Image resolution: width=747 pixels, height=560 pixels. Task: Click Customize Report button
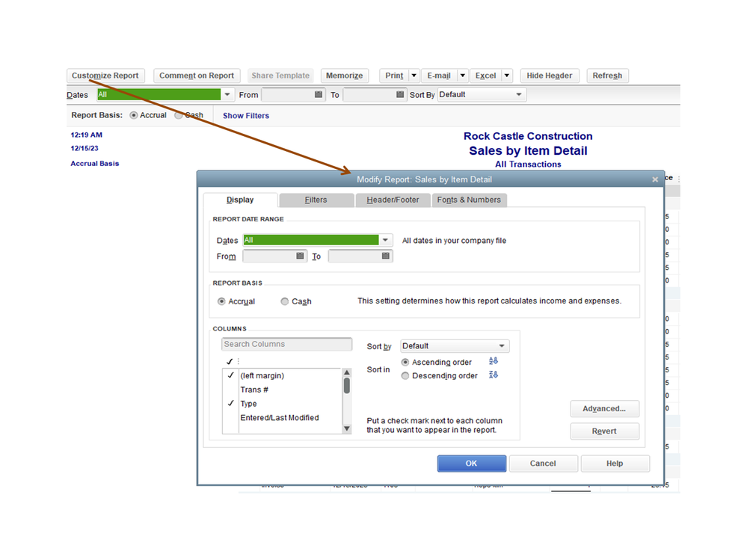point(105,76)
